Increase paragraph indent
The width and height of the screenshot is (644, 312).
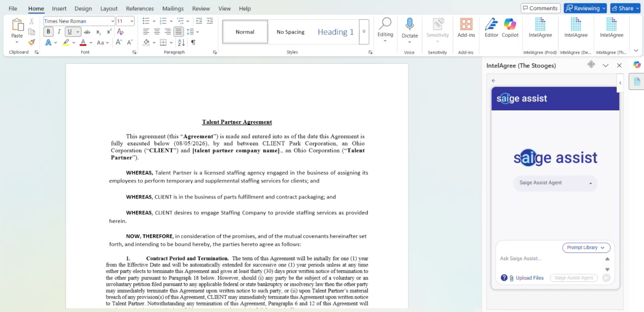pyautogui.click(x=210, y=21)
